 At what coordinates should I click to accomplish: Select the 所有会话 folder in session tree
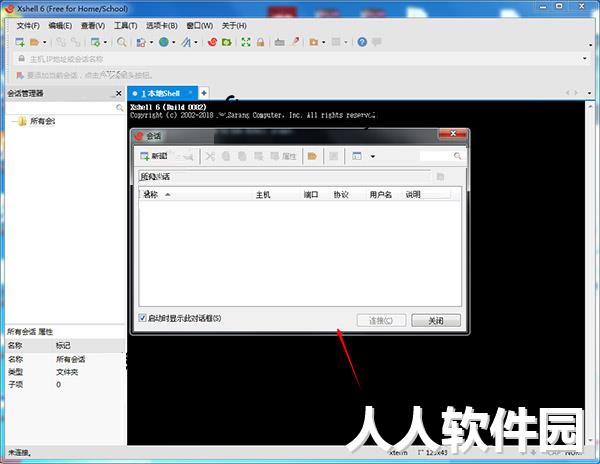pyautogui.click(x=37, y=121)
